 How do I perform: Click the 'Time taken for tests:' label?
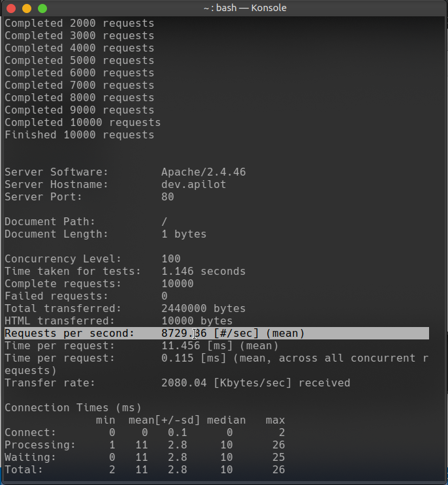click(x=72, y=272)
